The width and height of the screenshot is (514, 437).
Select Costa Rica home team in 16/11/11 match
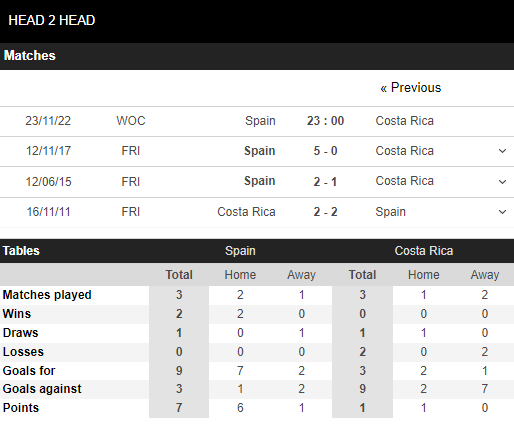pyautogui.click(x=246, y=212)
